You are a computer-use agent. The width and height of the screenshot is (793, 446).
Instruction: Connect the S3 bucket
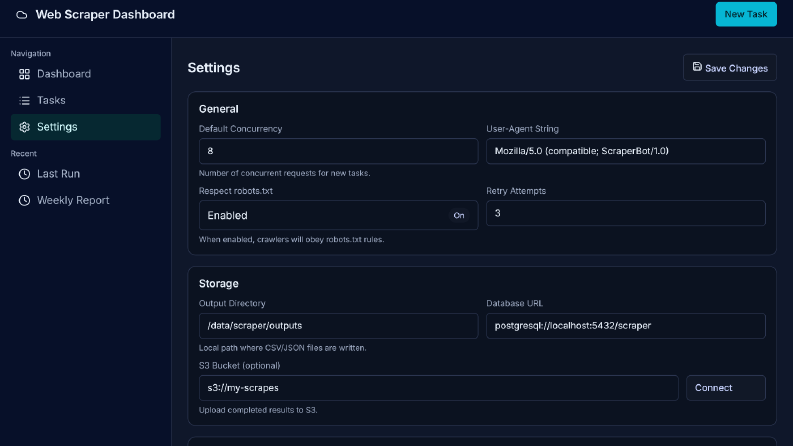click(x=726, y=388)
